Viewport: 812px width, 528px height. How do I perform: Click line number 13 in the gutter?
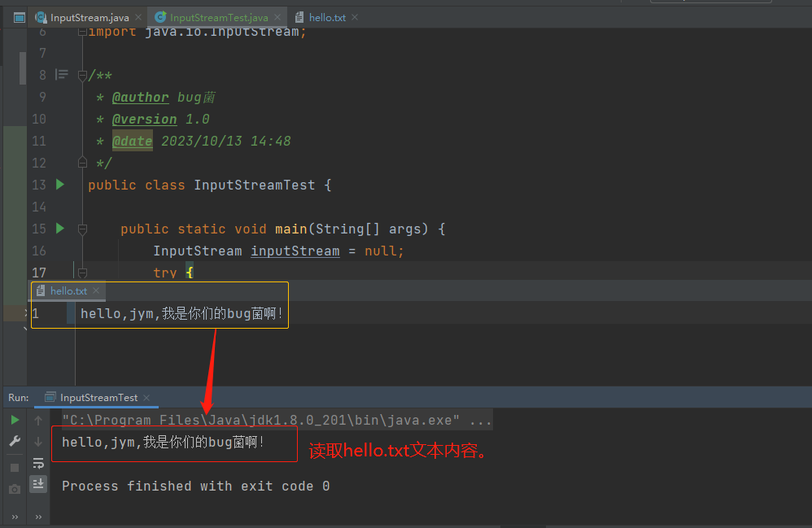(x=39, y=185)
